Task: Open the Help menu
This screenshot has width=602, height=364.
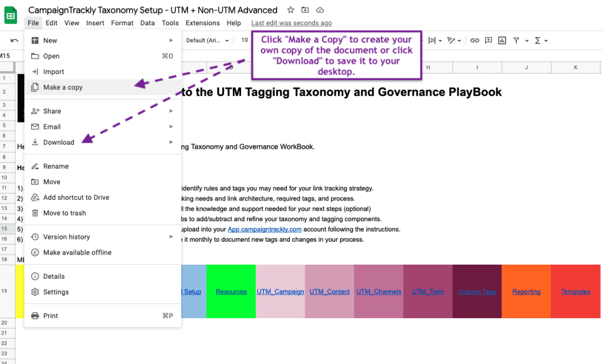Action: point(233,23)
